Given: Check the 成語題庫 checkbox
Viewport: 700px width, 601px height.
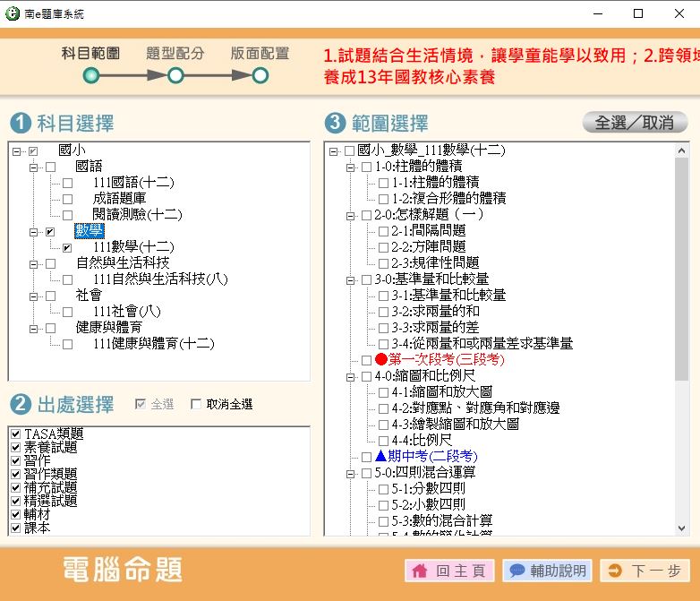Looking at the screenshot, I should [67, 200].
